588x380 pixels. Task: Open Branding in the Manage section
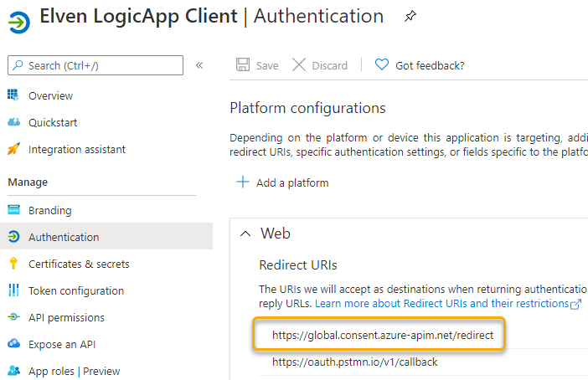(x=50, y=211)
